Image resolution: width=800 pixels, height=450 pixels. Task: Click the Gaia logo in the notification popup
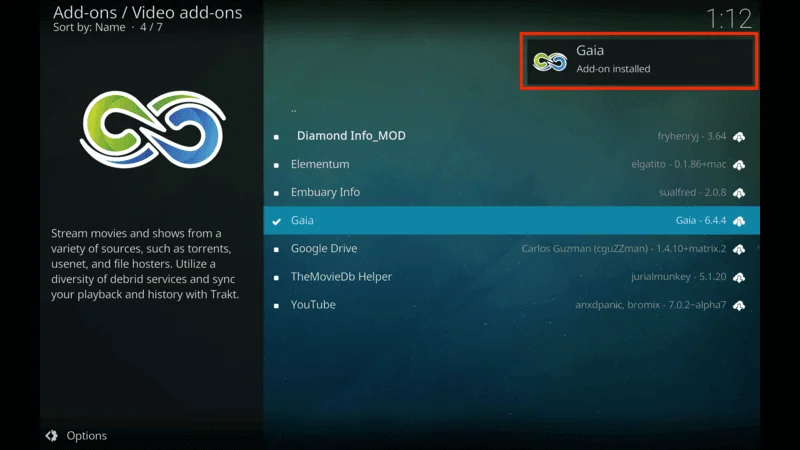(x=550, y=62)
